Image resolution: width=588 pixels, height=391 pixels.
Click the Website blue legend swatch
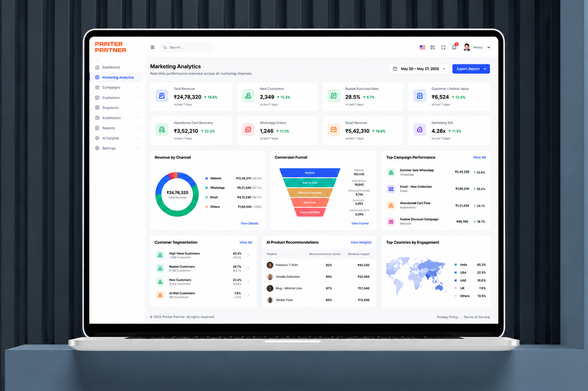coord(207,178)
